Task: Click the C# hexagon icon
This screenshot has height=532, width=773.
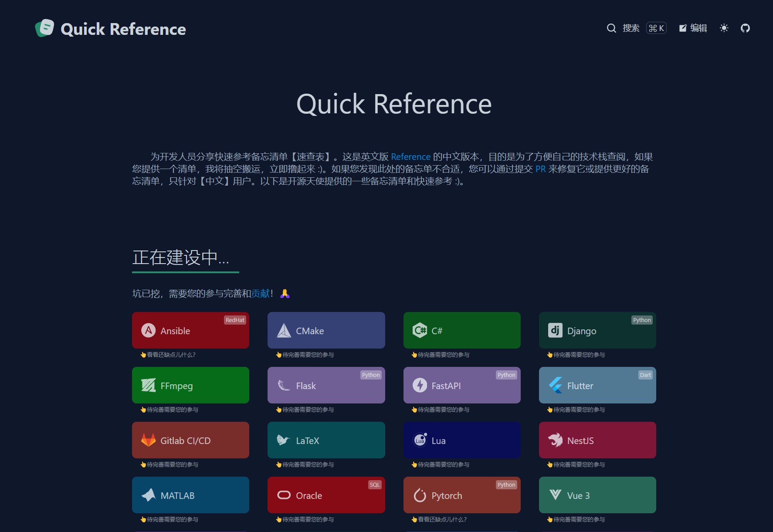Action: 420,330
